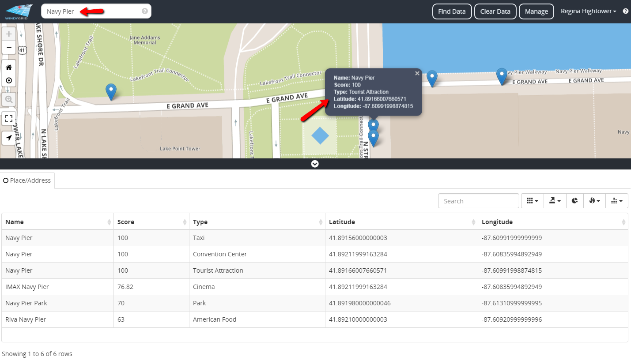Zoom in on the map

(x=9, y=34)
